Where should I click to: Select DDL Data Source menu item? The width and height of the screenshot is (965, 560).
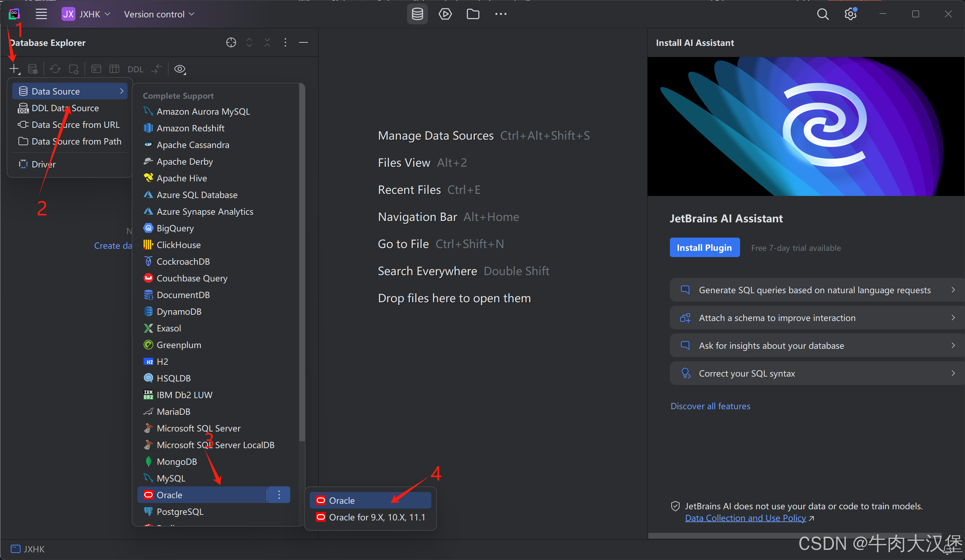pos(70,108)
